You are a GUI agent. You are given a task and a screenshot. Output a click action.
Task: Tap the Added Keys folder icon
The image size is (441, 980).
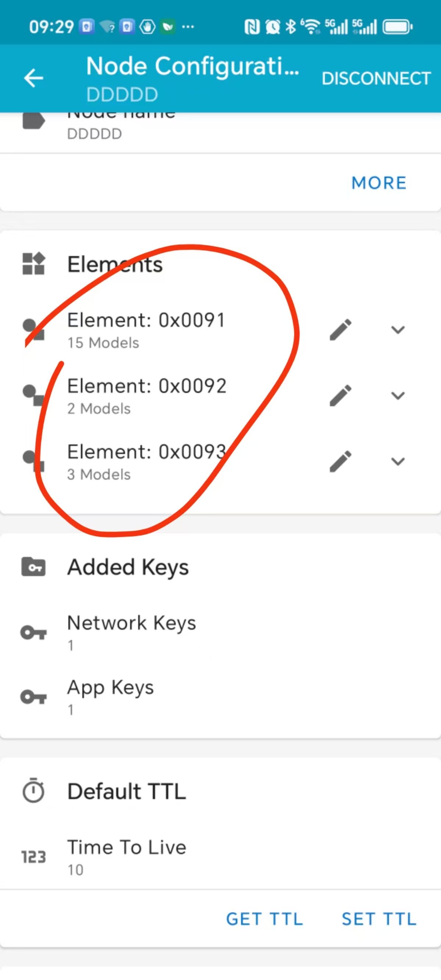click(33, 567)
